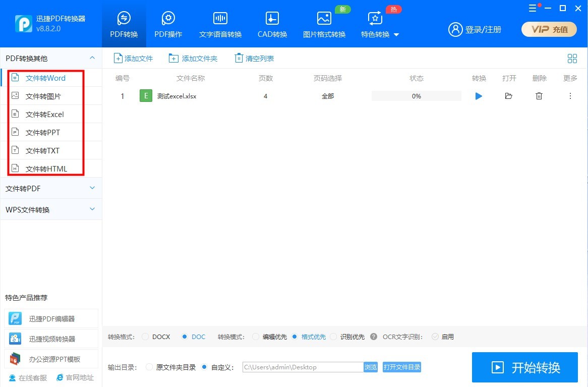
Task: Click the output path input field
Action: 301,367
